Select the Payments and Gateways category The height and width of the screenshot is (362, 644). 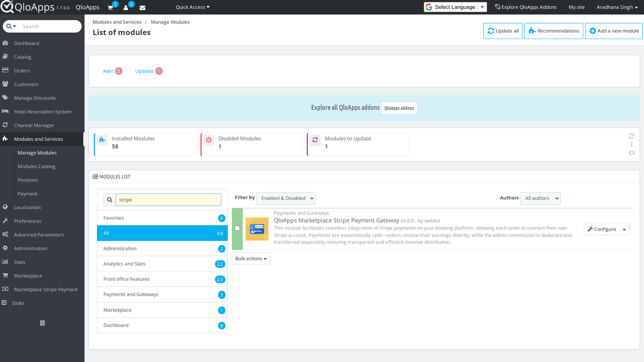(x=162, y=294)
